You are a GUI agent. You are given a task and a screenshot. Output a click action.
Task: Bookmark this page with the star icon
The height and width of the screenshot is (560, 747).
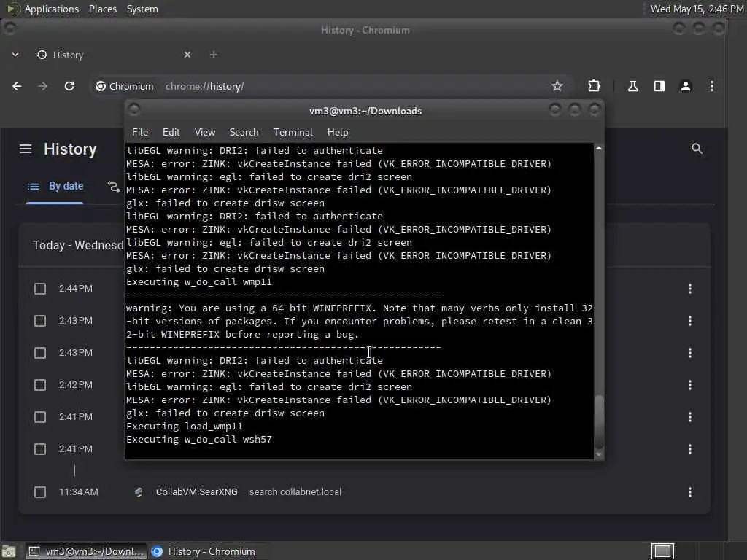pyautogui.click(x=557, y=86)
